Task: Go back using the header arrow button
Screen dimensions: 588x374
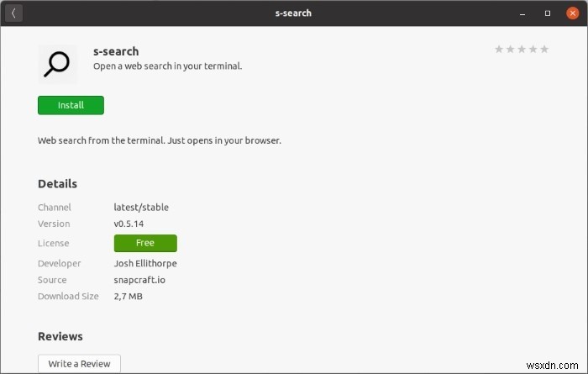Action: (x=13, y=13)
